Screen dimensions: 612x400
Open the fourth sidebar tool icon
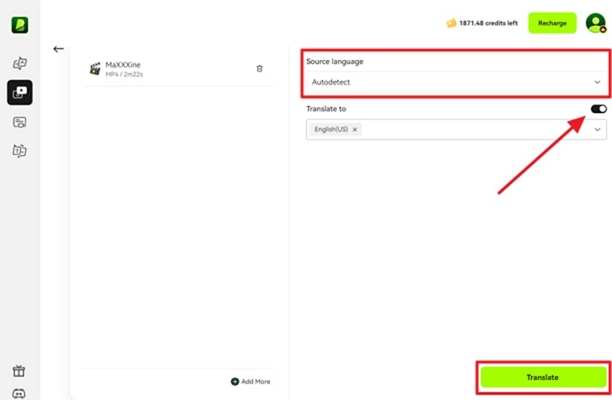(19, 151)
